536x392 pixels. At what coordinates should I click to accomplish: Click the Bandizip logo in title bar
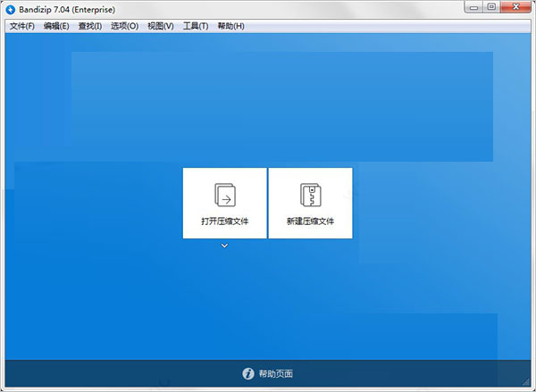11,10
